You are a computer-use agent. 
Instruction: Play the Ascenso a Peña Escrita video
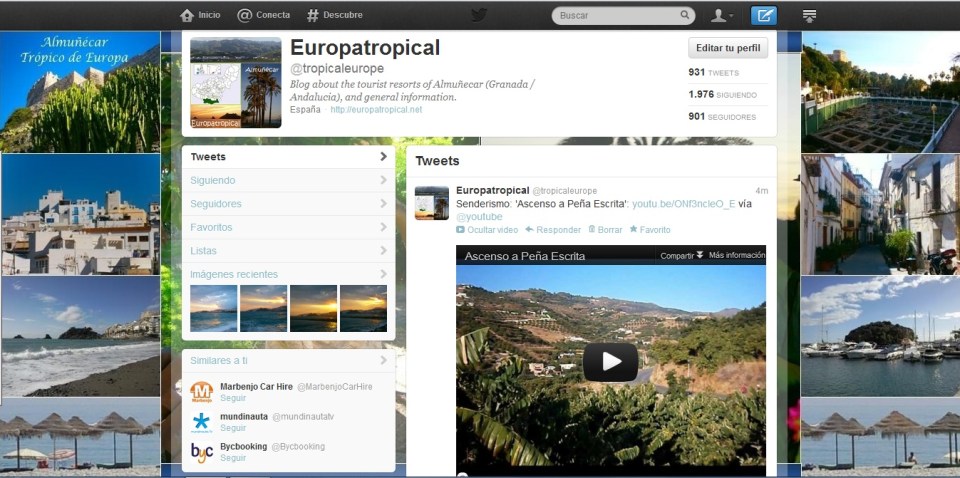coord(610,362)
